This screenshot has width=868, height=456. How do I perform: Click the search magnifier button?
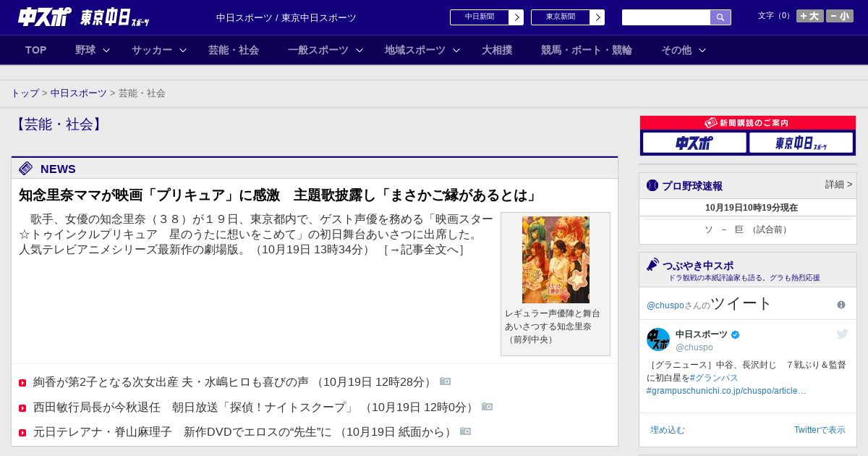(720, 17)
